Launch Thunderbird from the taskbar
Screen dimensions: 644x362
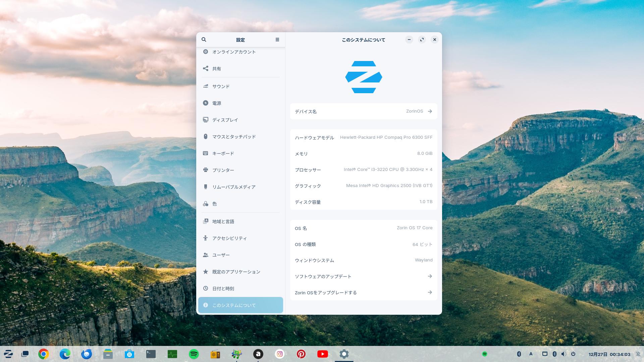pyautogui.click(x=87, y=354)
